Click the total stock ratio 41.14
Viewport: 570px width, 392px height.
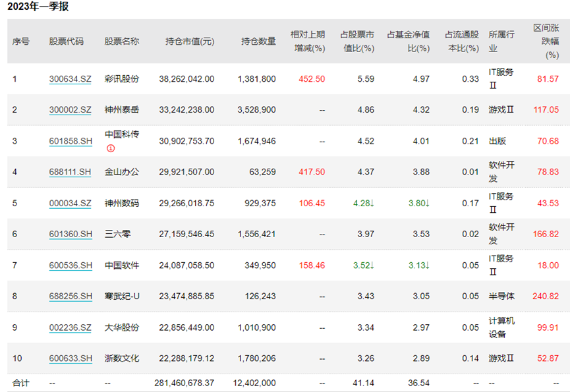[x=364, y=383]
